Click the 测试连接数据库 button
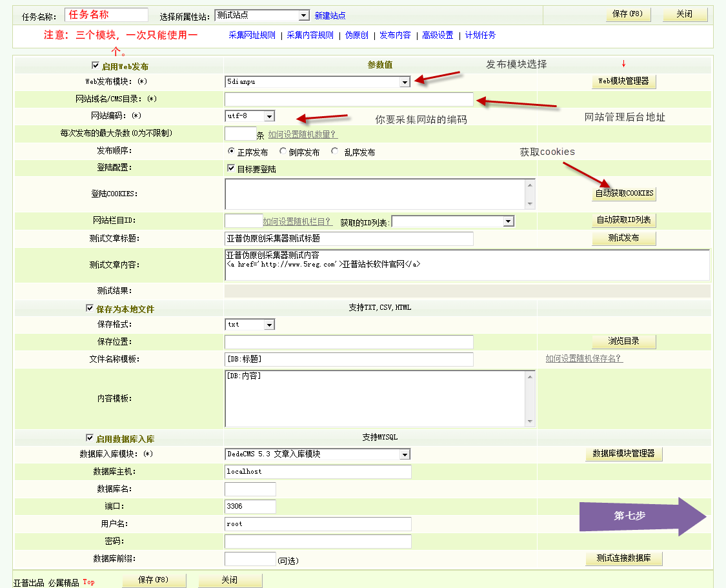The width and height of the screenshot is (726, 588). point(623,558)
